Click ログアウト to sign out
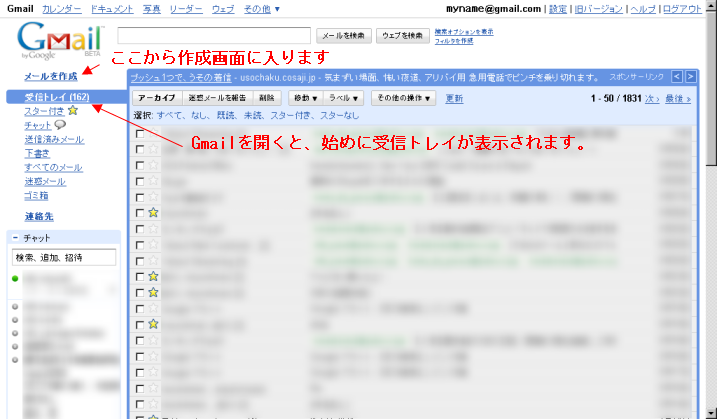717x419 pixels. pos(682,9)
